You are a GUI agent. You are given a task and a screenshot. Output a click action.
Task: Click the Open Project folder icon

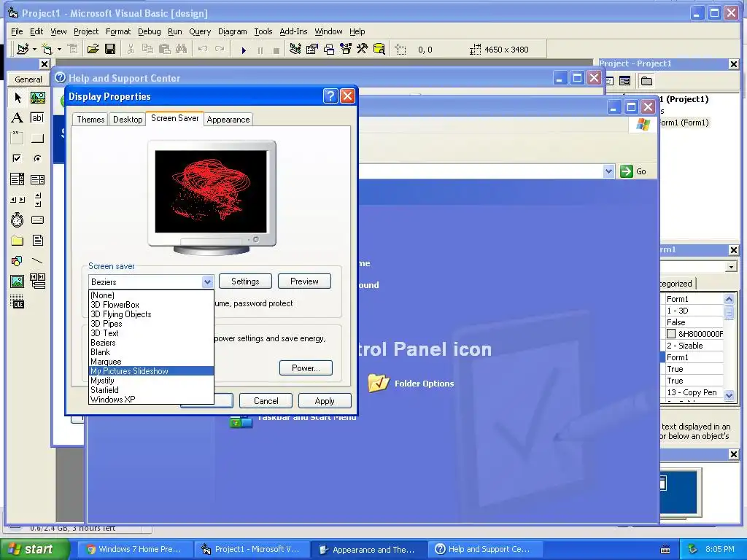[x=93, y=49]
